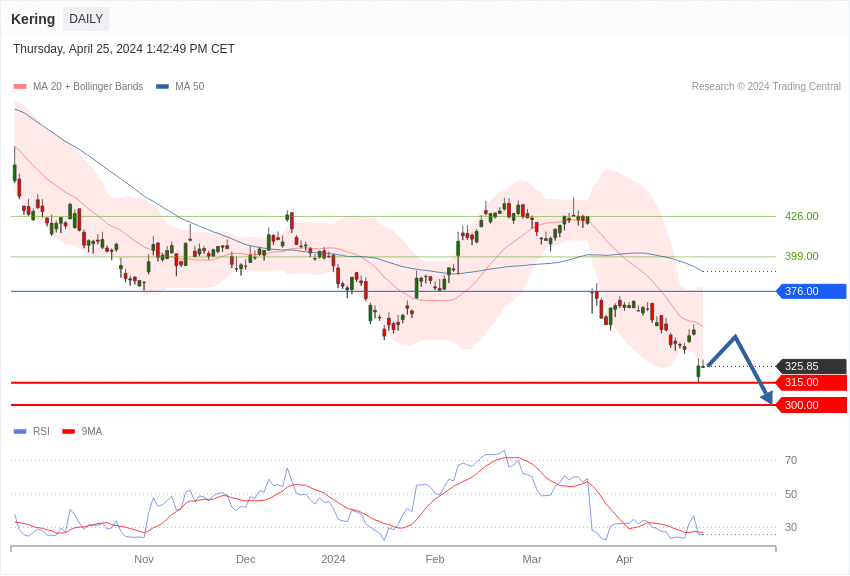Image resolution: width=850 pixels, height=576 pixels.
Task: Click the blue forecast arrow head
Action: pos(768,397)
